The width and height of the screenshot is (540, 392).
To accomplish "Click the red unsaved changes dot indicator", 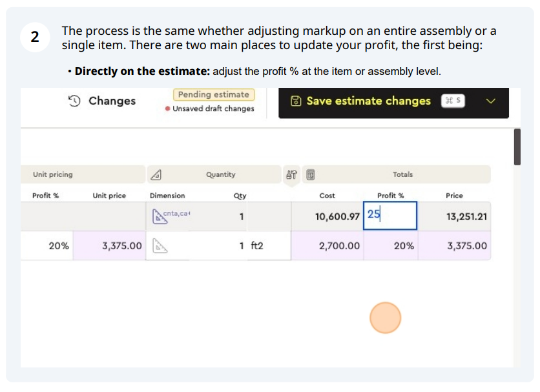I will click(x=168, y=109).
